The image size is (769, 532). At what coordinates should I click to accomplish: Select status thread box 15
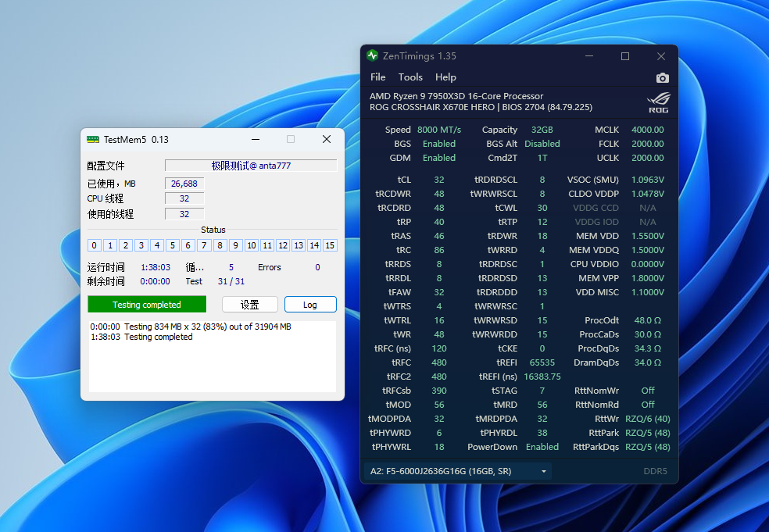point(330,245)
